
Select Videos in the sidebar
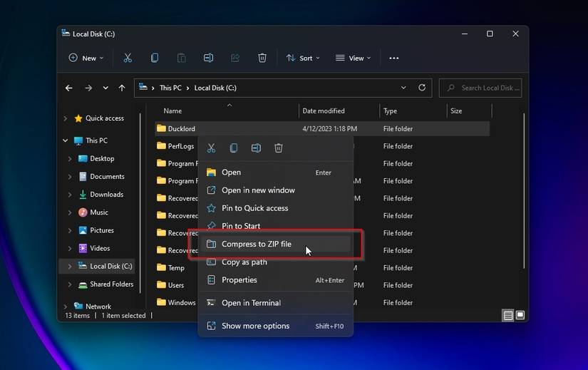pos(100,248)
